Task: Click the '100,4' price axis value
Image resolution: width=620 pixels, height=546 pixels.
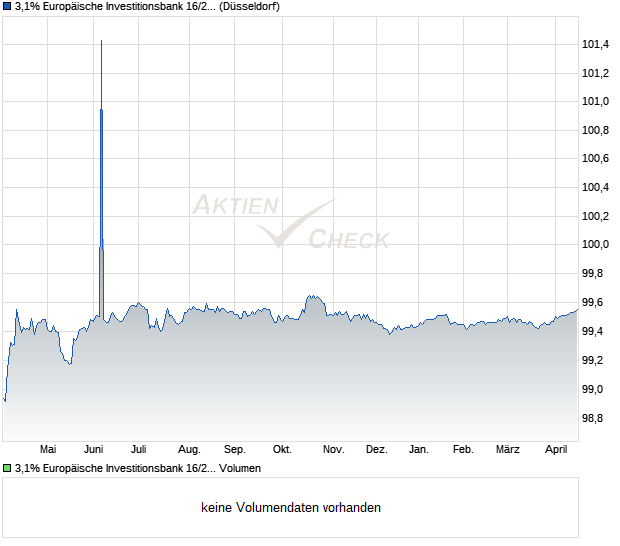Action: [596, 187]
